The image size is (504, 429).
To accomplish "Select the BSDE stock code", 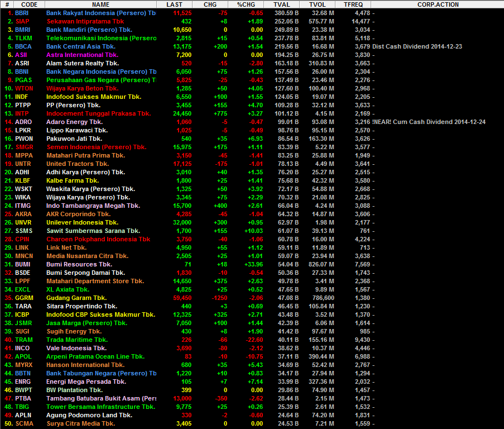I will pyautogui.click(x=22, y=273).
